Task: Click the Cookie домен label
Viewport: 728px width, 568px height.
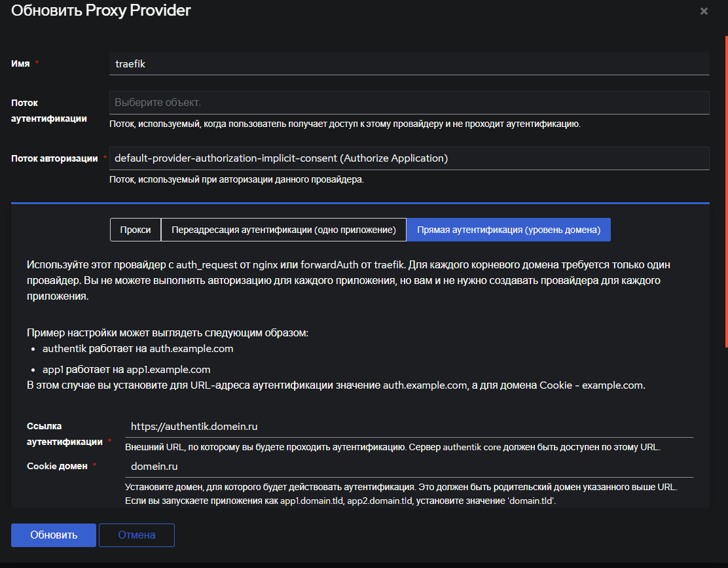Action: point(57,466)
